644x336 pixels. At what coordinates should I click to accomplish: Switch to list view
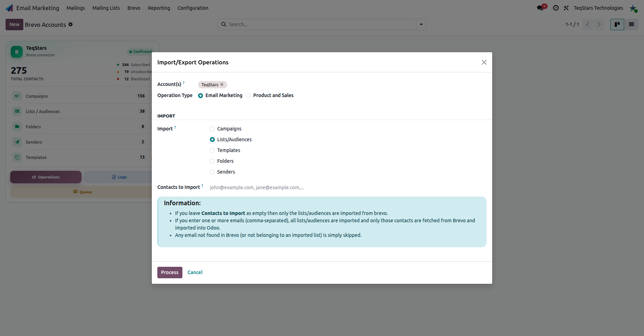631,24
